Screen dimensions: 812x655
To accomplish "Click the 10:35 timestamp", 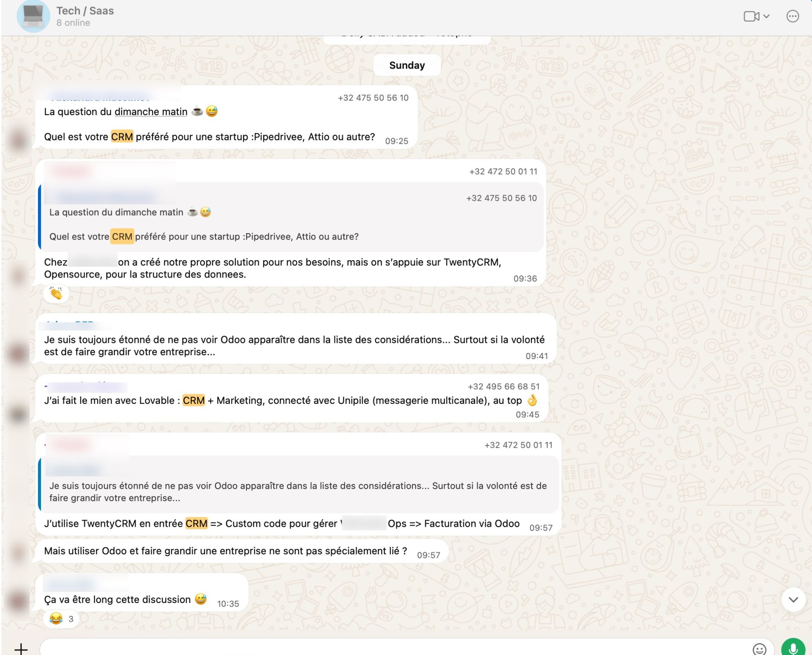I will click(x=228, y=604).
